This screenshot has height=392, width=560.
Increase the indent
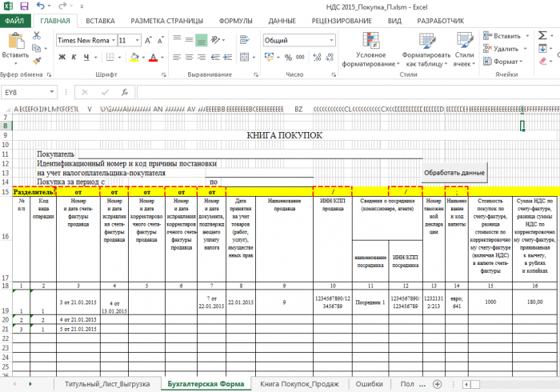(x=227, y=57)
